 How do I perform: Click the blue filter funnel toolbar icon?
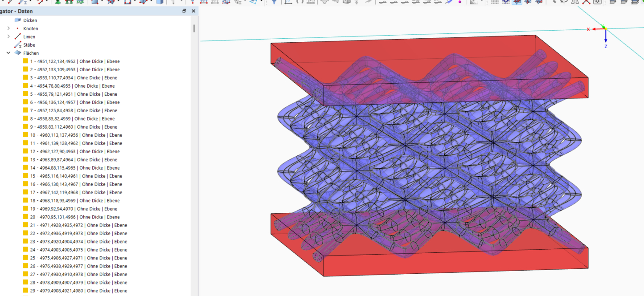point(274,2)
